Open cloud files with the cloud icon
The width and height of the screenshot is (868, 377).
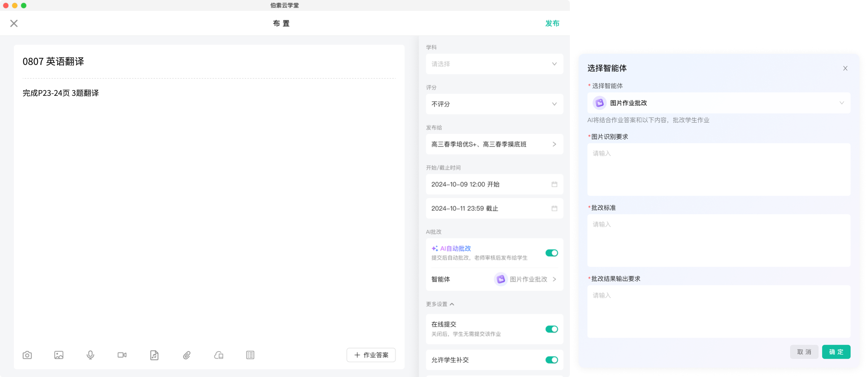[219, 355]
